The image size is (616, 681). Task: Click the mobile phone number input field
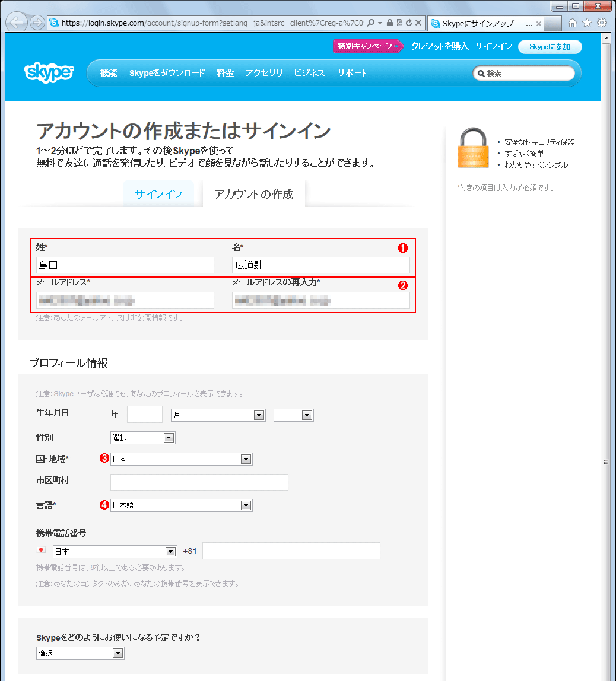point(291,550)
